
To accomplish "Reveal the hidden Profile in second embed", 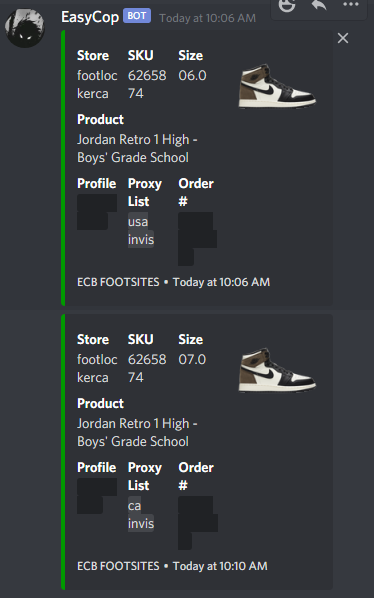I will [97, 496].
